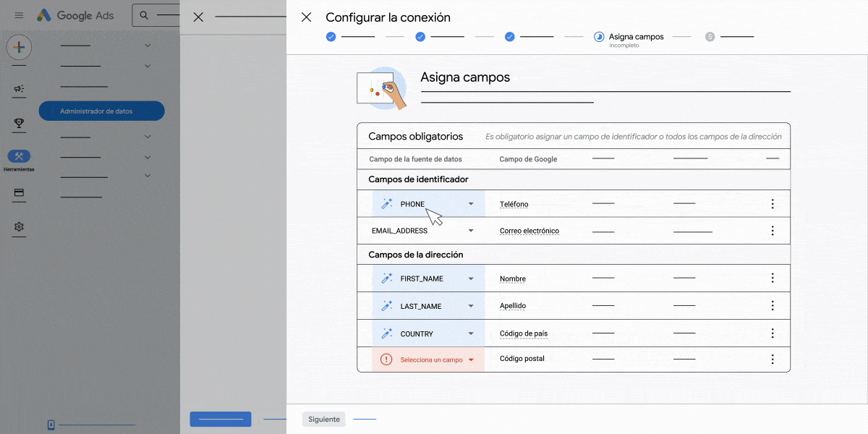Click the search magnifier icon
The width and height of the screenshot is (868, 434).
144,15
